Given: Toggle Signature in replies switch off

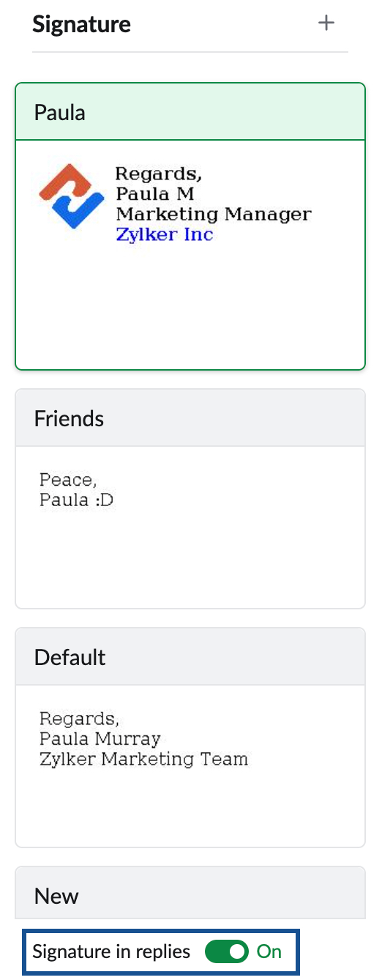Looking at the screenshot, I should [x=226, y=951].
